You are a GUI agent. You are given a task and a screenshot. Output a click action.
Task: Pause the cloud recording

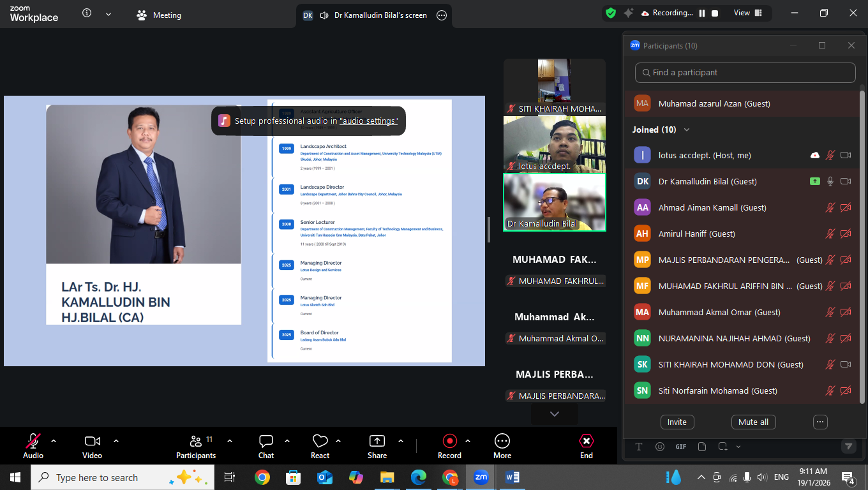point(702,13)
